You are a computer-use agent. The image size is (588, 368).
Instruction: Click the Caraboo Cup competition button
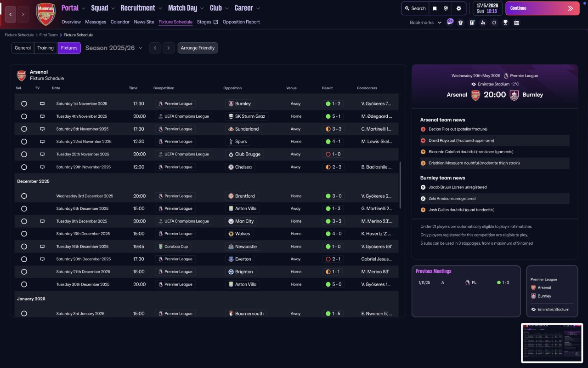(173, 247)
